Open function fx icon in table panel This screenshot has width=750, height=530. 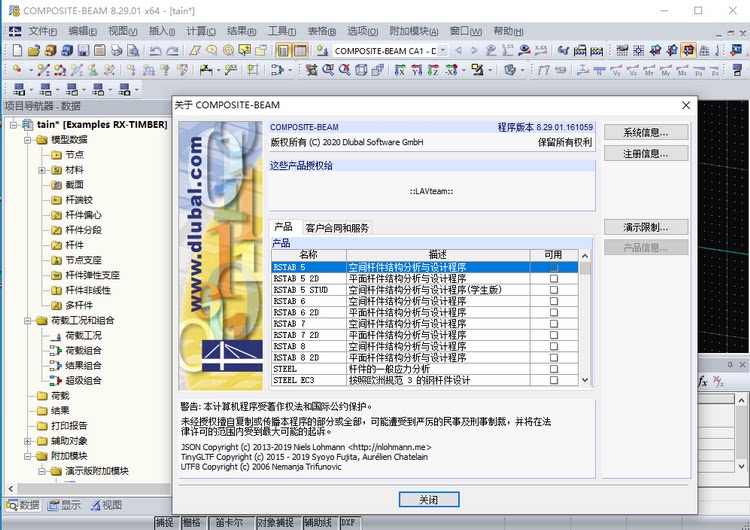(x=703, y=381)
